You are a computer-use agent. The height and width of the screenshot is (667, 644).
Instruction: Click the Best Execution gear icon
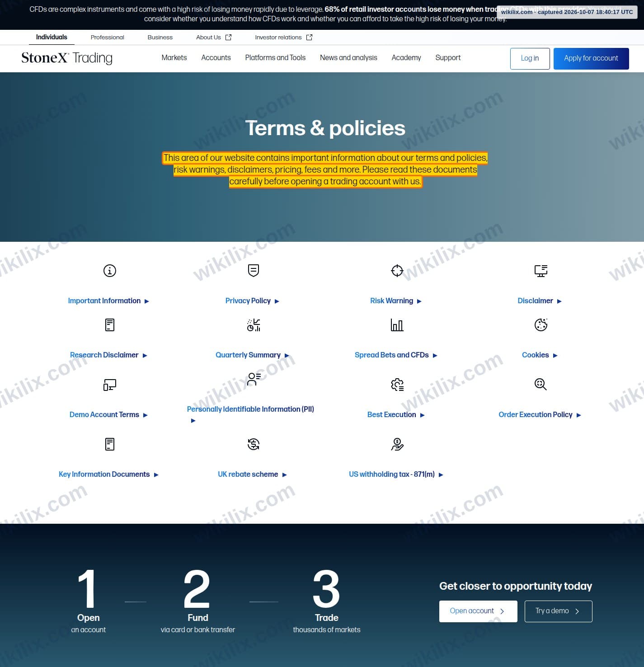point(397,385)
